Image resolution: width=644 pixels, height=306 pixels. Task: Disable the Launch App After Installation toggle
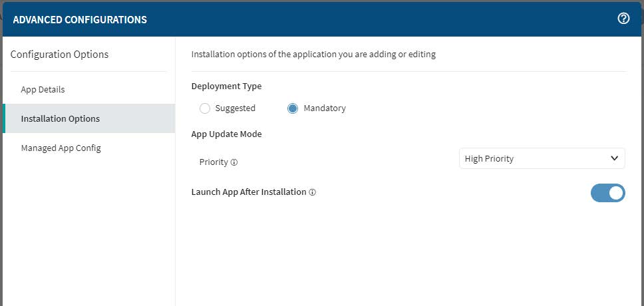[x=607, y=193]
